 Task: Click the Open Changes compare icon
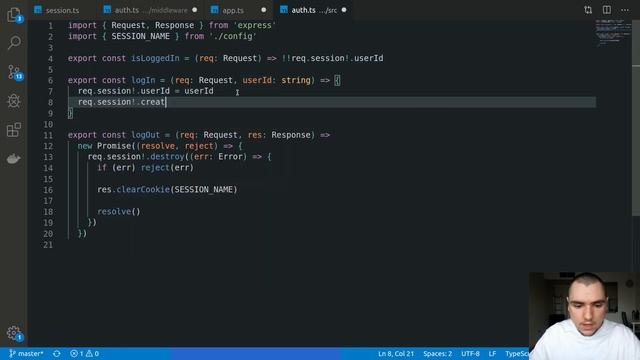point(588,10)
